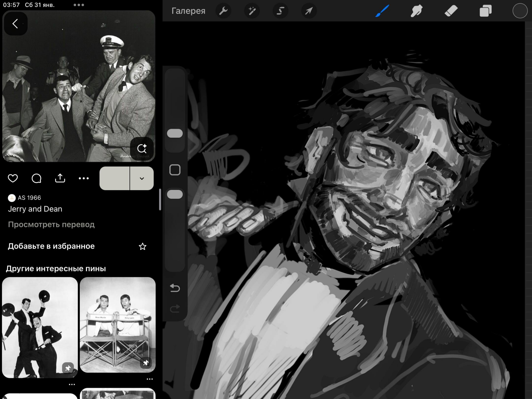
Task: Activate the Transform arrow tool
Action: [x=309, y=11]
